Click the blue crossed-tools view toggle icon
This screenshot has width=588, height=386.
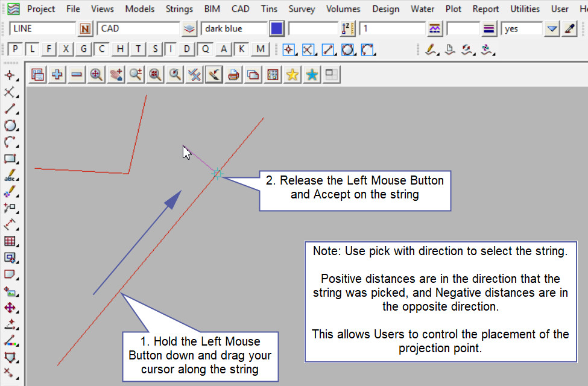tap(194, 75)
